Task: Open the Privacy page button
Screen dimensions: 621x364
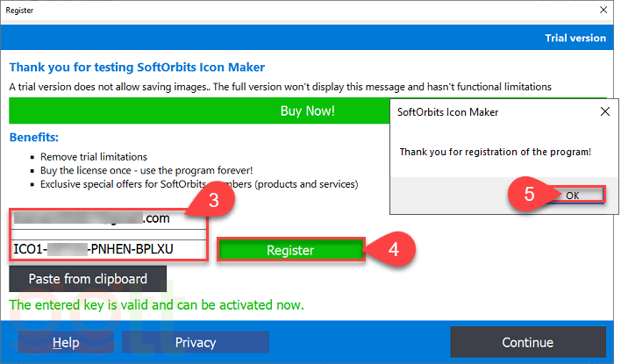Action: pyautogui.click(x=195, y=342)
